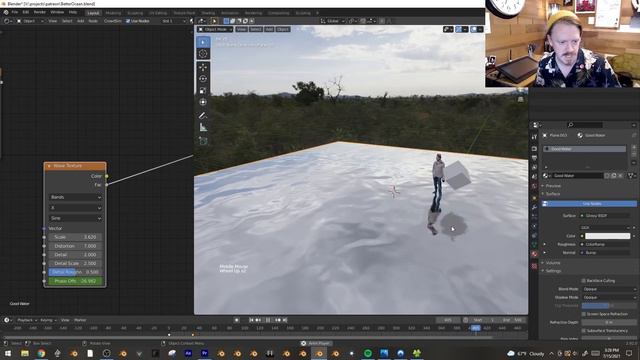Screen dimensions: 640x360
Task: Expand the Volume panel
Action: pyautogui.click(x=553, y=262)
